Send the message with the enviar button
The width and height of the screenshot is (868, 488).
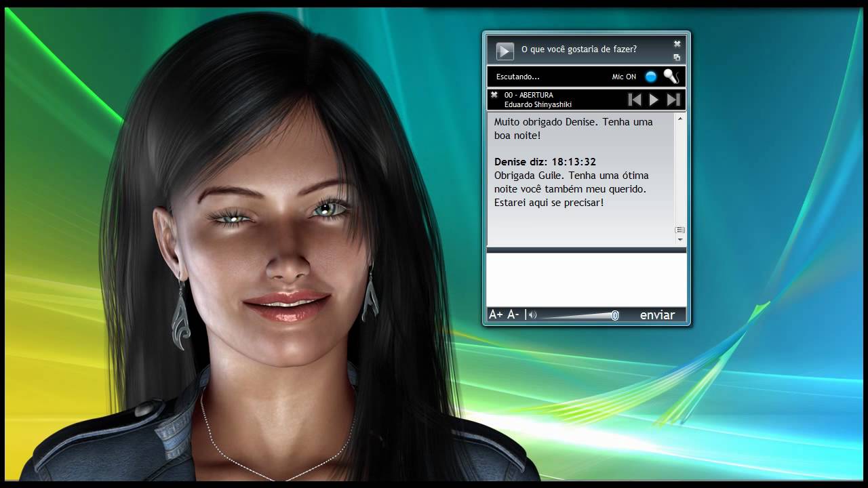(x=657, y=315)
